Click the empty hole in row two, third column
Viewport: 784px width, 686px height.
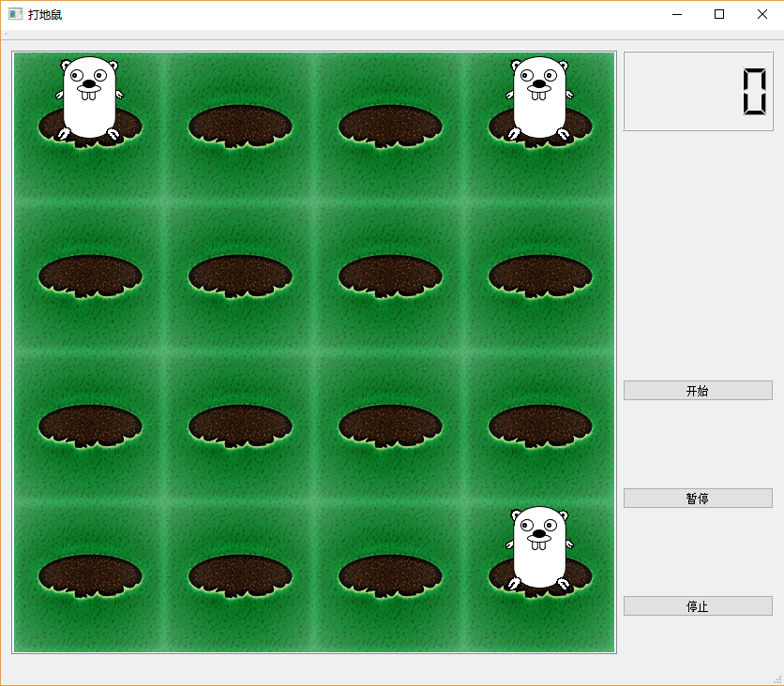tap(390, 276)
